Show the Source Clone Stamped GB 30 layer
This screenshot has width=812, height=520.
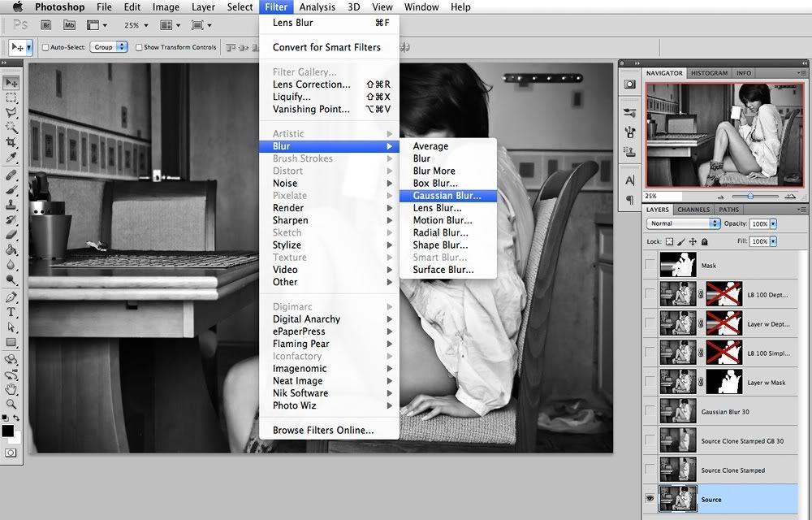[650, 440]
